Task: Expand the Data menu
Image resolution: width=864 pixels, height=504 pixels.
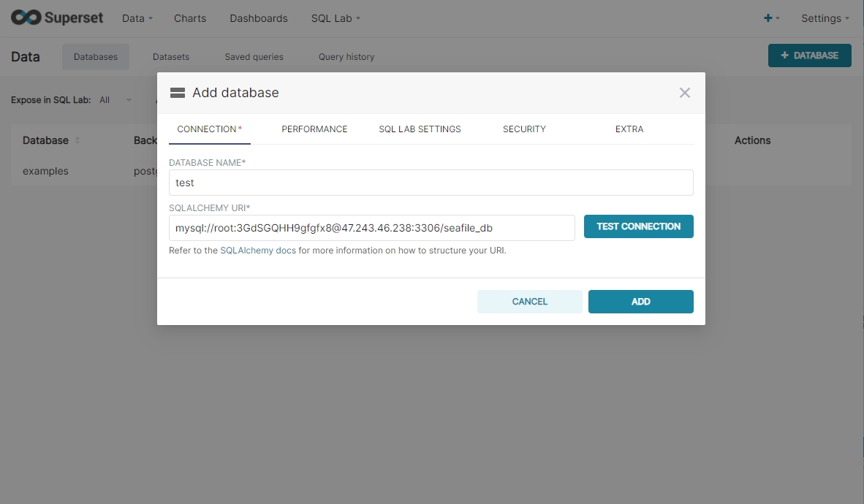Action: click(137, 18)
